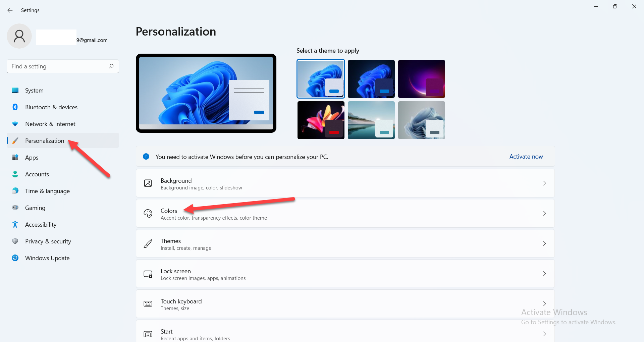Expand the Themes row chevron
This screenshot has width=644, height=342.
(544, 243)
